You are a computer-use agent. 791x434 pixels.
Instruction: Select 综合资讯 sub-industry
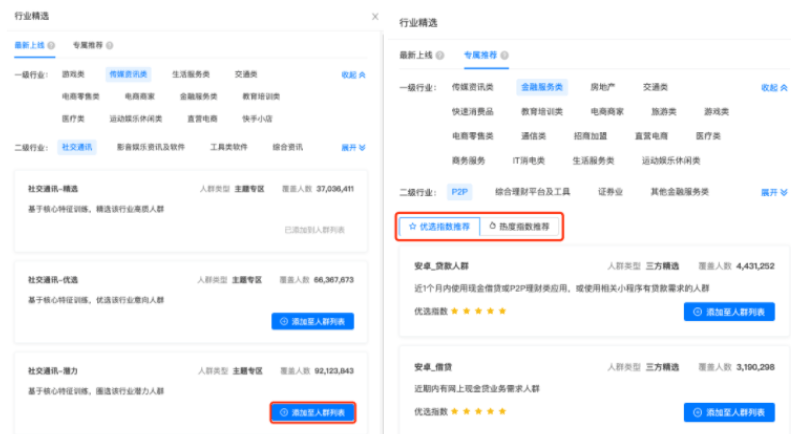pyautogui.click(x=288, y=147)
